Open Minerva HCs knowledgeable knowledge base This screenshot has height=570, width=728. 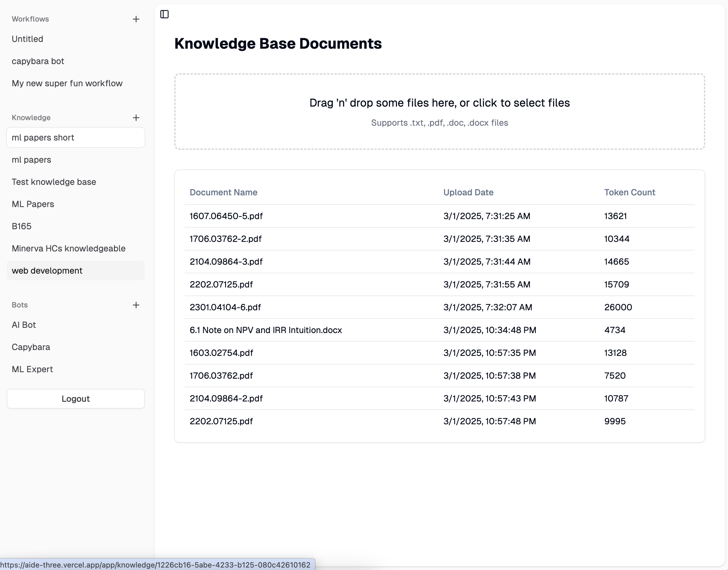(x=69, y=249)
